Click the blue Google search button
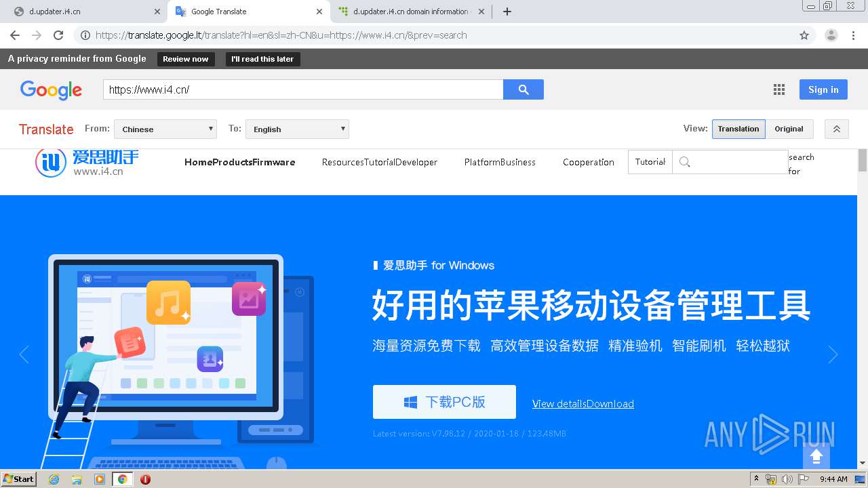The height and width of the screenshot is (488, 868). tap(524, 89)
